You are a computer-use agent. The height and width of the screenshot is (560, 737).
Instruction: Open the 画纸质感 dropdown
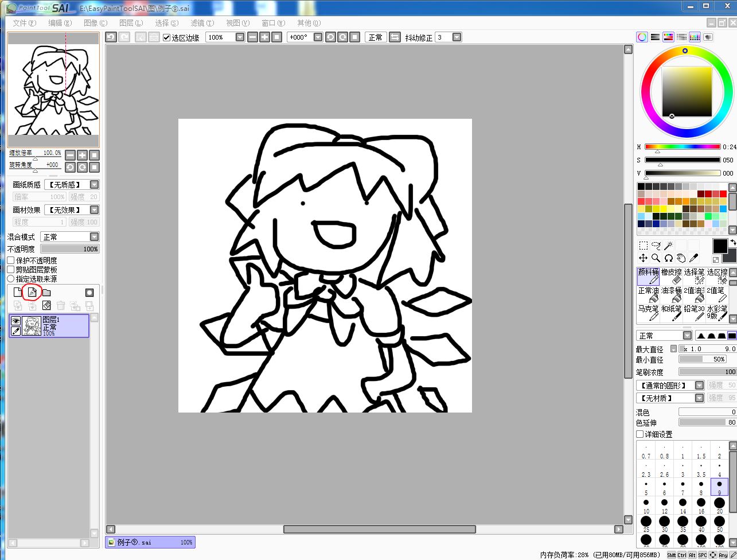(94, 185)
